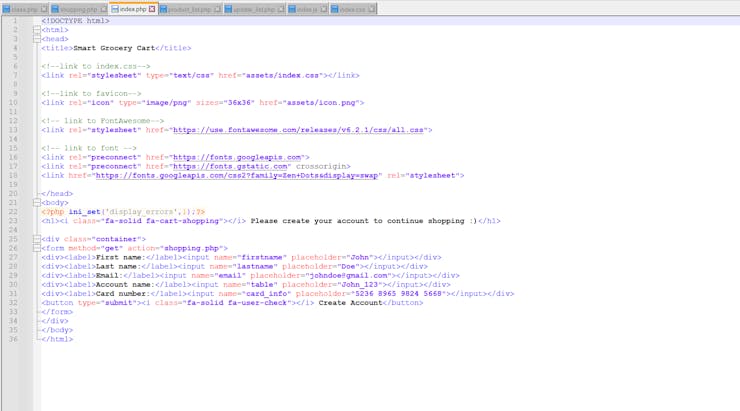The height and width of the screenshot is (411, 740).
Task: Click the closing </html> tag
Action: 57,339
